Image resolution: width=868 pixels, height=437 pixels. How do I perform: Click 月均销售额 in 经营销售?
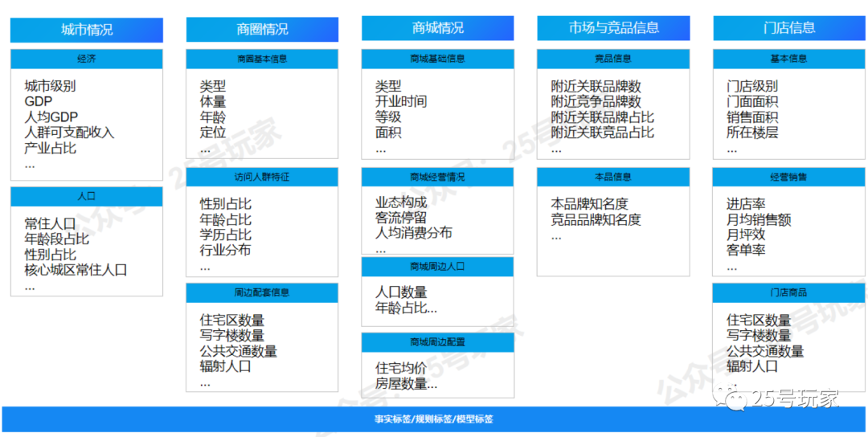coord(759,219)
